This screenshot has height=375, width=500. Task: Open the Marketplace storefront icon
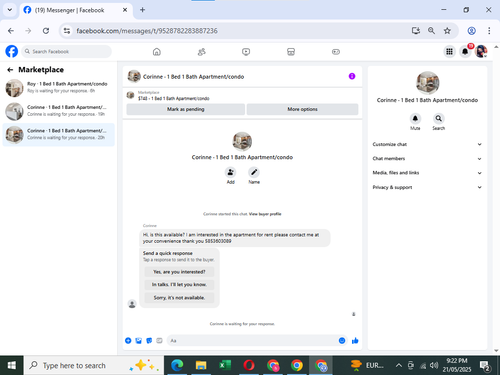(291, 52)
